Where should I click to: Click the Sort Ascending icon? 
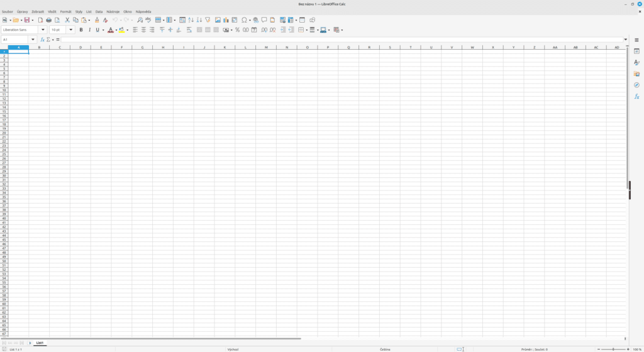(191, 20)
